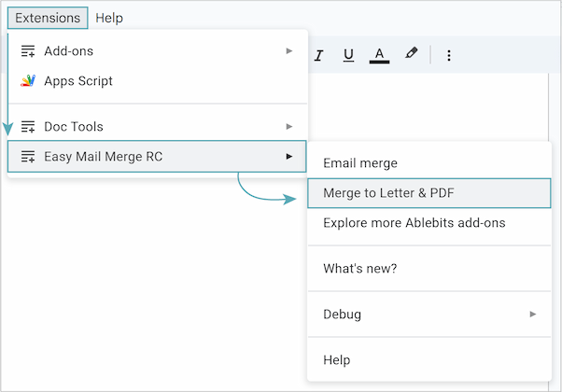Expand the Add-ons submenu arrow
Image resolution: width=562 pixels, height=392 pixels.
pyautogui.click(x=289, y=51)
